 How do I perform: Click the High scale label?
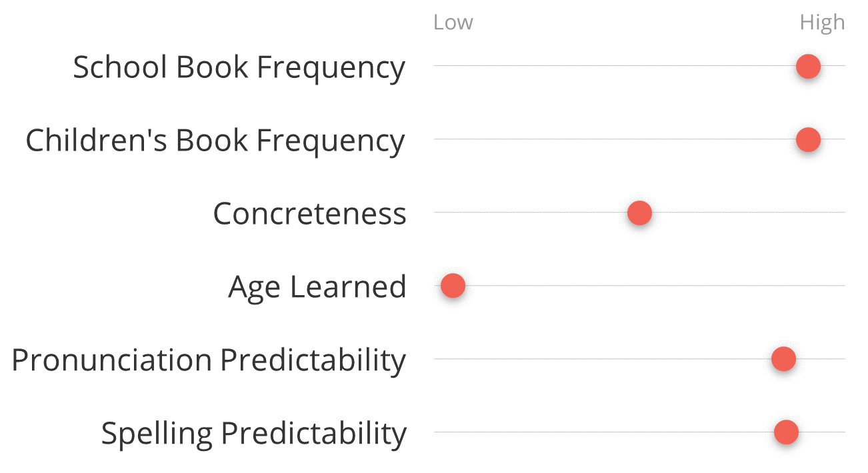pyautogui.click(x=822, y=22)
